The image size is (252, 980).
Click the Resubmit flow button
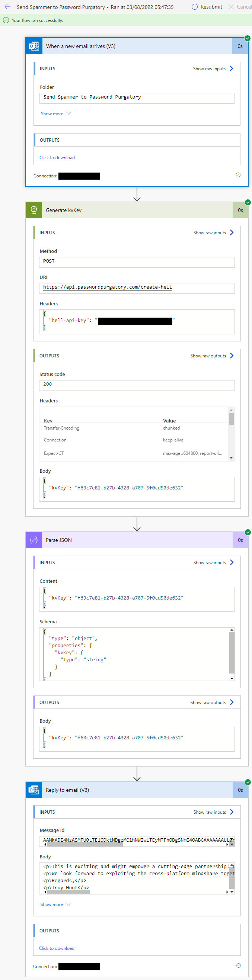207,7
